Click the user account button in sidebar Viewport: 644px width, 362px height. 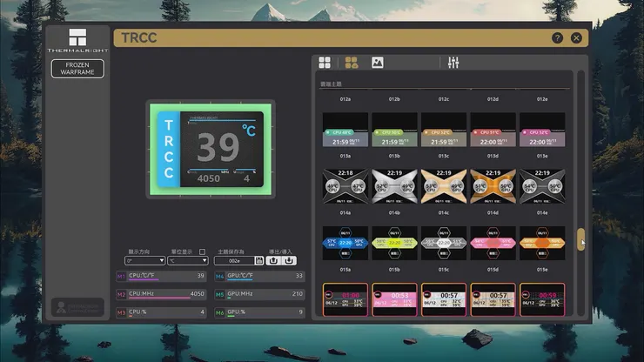click(x=77, y=307)
